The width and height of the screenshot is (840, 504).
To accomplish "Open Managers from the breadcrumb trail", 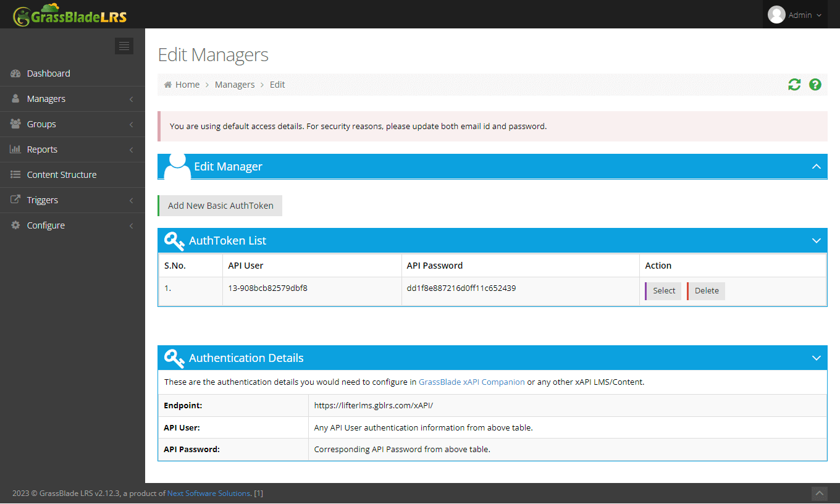I will (235, 84).
